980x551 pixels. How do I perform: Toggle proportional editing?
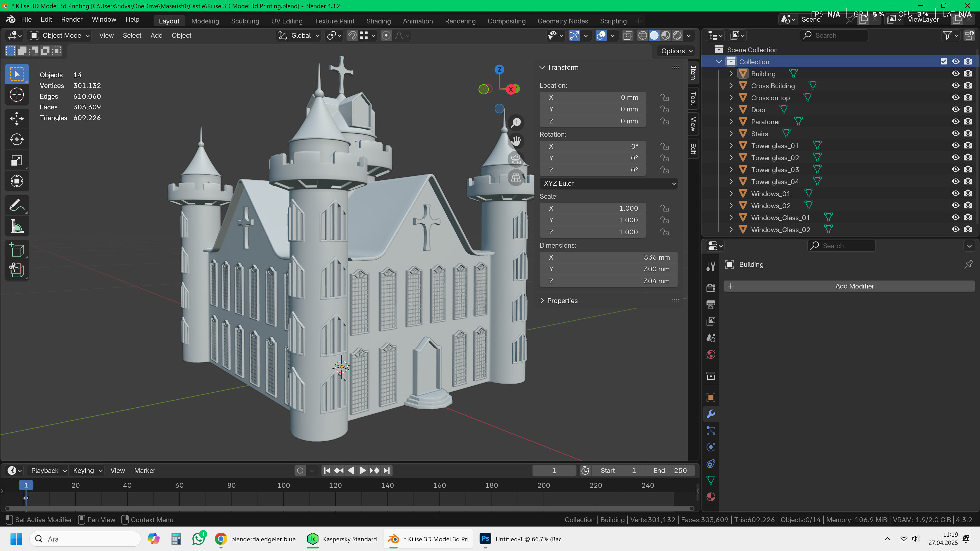[x=386, y=35]
